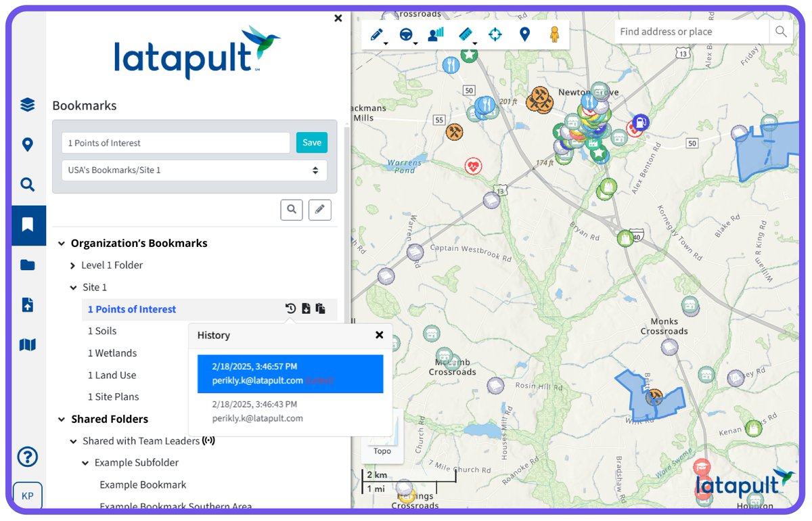Select 1 Points of Interest bookmark

pos(132,309)
